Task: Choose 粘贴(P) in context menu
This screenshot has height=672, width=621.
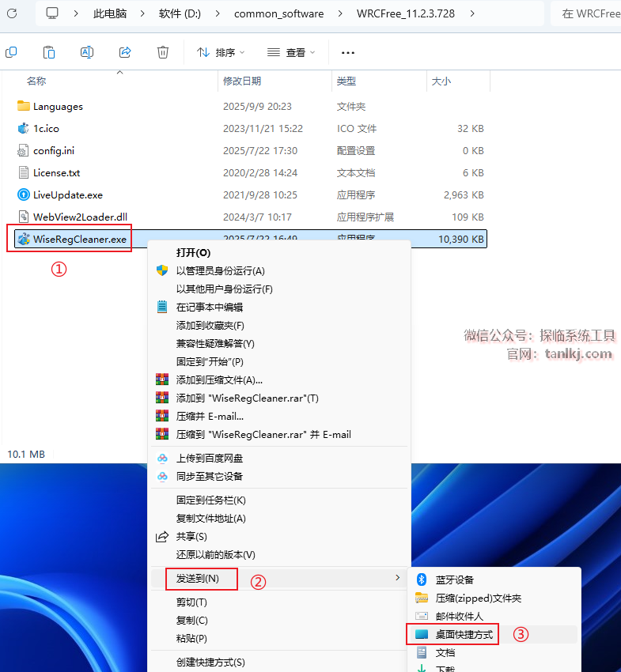Action: (x=279, y=638)
